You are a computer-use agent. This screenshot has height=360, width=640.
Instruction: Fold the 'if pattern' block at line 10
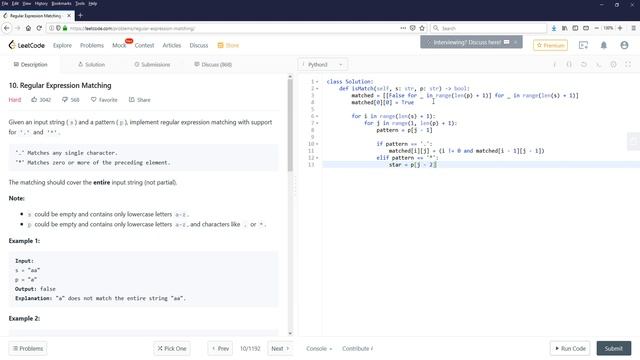pos(317,144)
